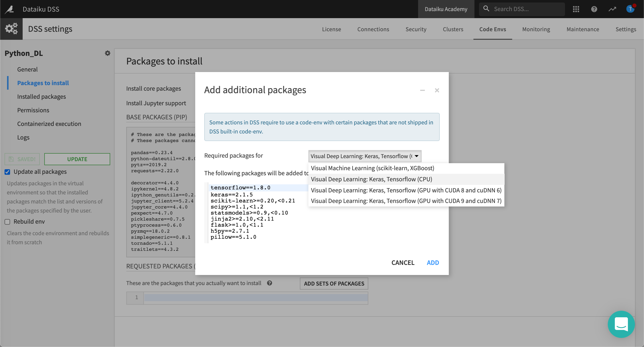The height and width of the screenshot is (347, 644).
Task: Close the Add additional packages dialog
Action: [x=437, y=90]
